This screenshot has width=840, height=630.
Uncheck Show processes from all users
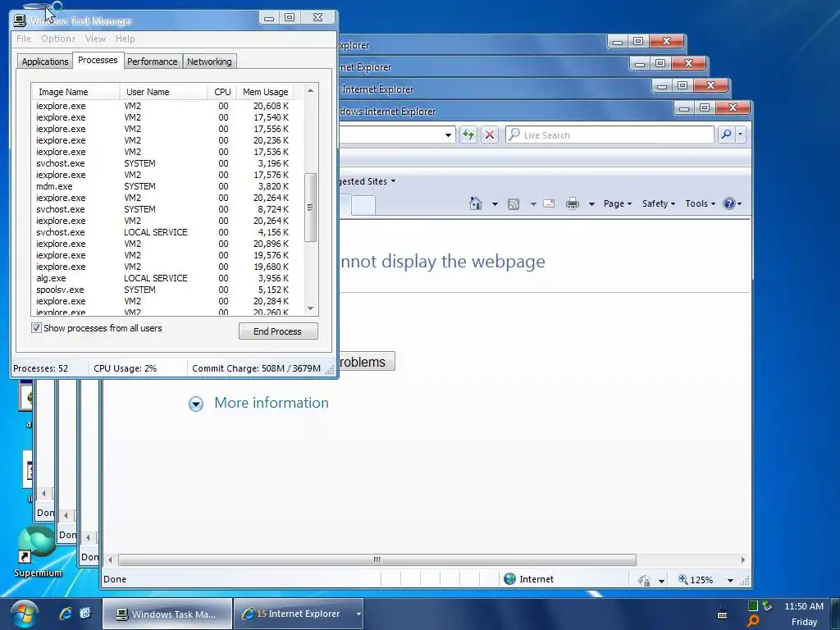coord(36,328)
